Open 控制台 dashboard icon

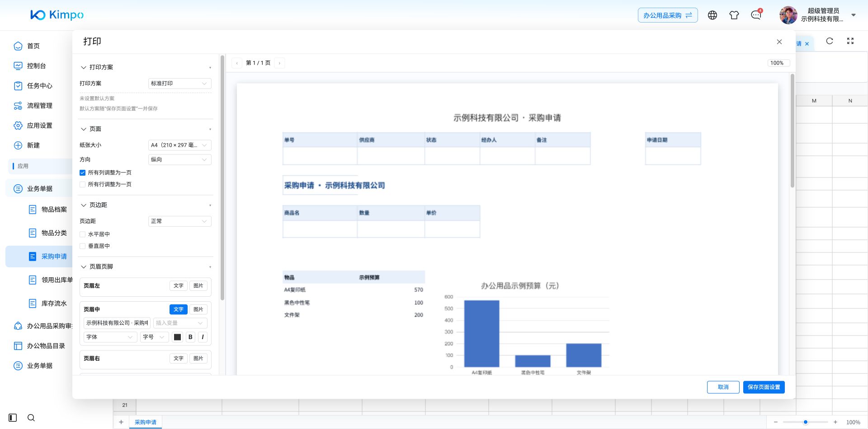coord(18,66)
